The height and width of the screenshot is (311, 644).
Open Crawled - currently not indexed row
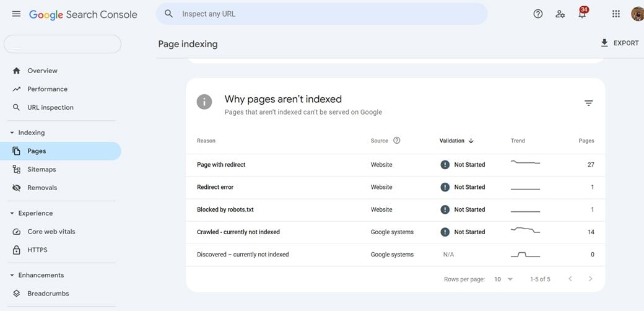click(x=395, y=232)
